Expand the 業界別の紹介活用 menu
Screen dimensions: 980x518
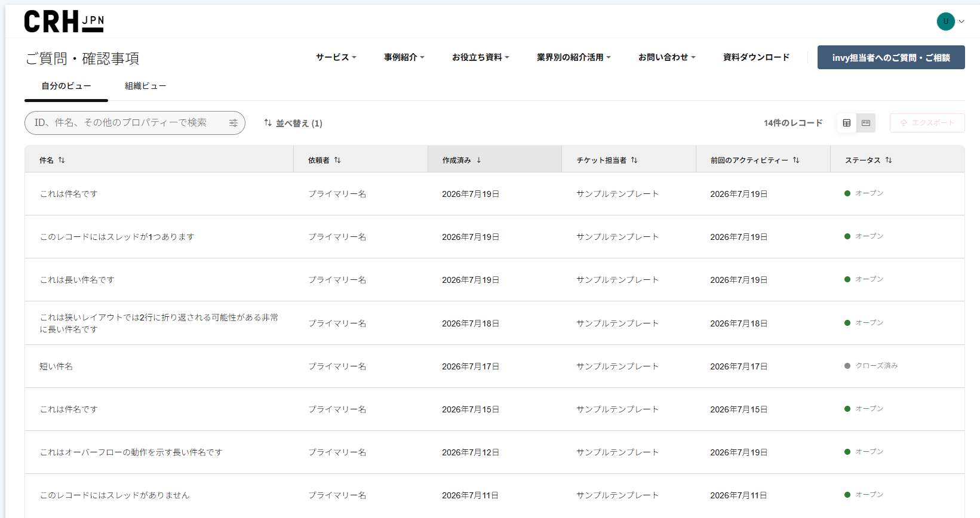[574, 57]
